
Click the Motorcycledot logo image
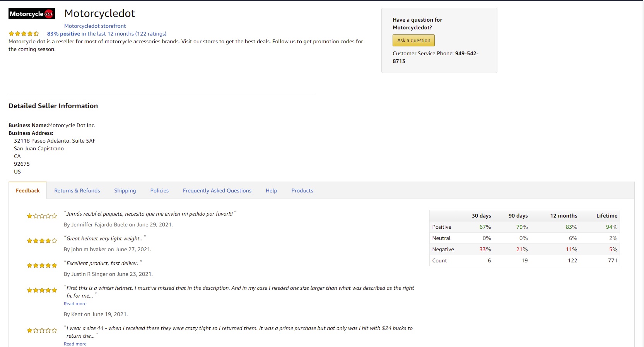point(32,14)
